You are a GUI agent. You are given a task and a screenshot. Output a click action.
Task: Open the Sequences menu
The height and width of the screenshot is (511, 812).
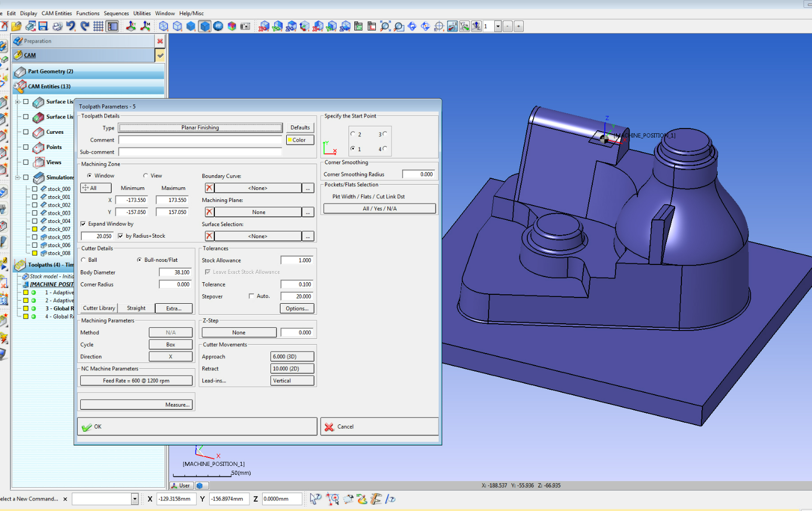pos(116,13)
